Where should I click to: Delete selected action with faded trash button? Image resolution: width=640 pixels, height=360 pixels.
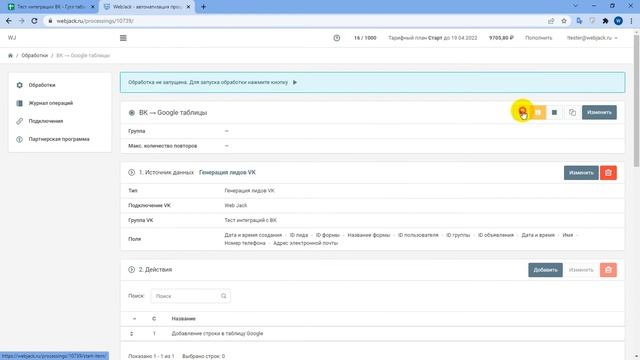tap(608, 270)
